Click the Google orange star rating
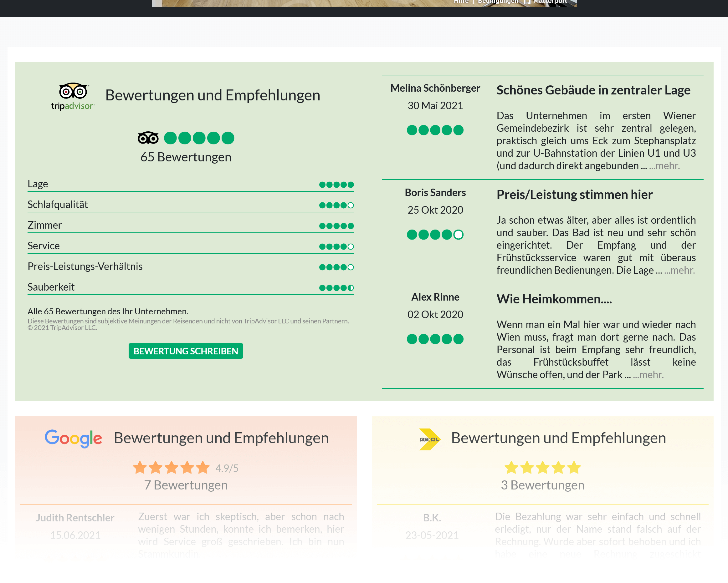This screenshot has height=583, width=728. pos(171,468)
